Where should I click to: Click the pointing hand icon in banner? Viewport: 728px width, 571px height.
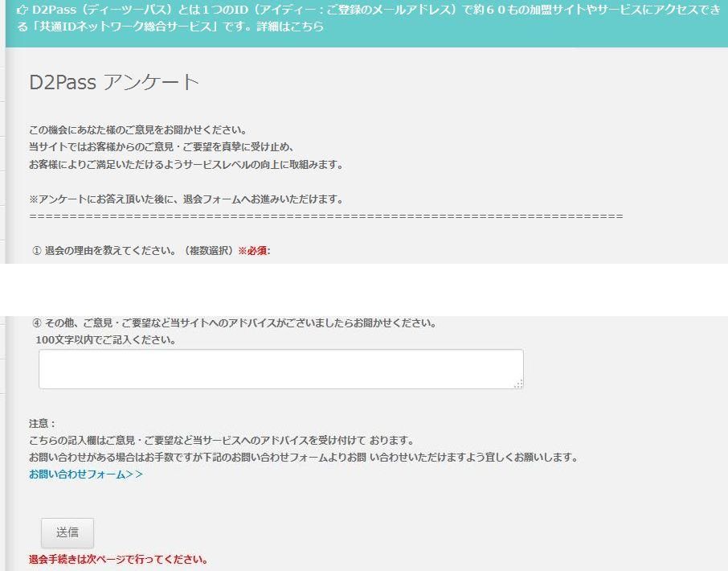(x=22, y=10)
